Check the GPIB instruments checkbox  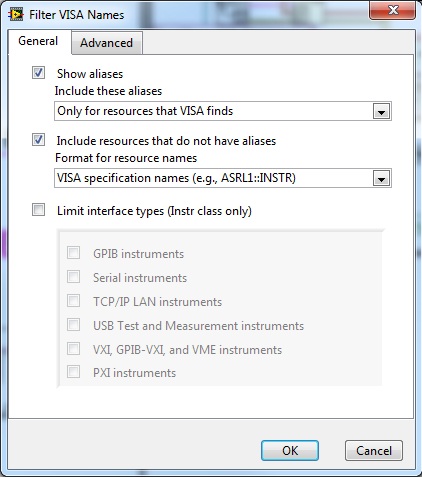(73, 253)
